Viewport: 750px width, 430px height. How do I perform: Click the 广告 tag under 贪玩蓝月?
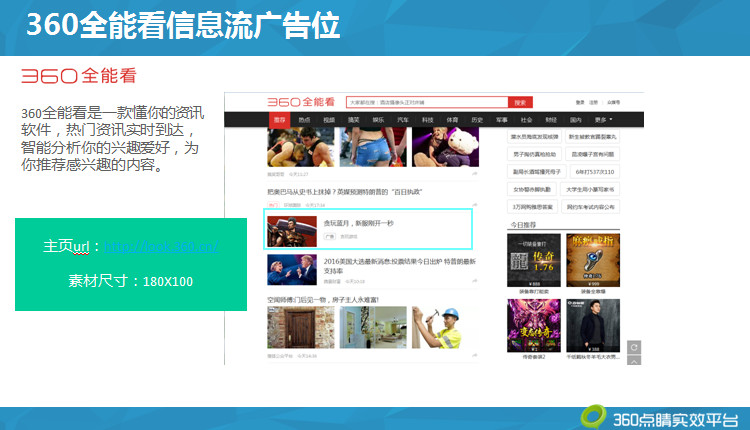coord(330,236)
